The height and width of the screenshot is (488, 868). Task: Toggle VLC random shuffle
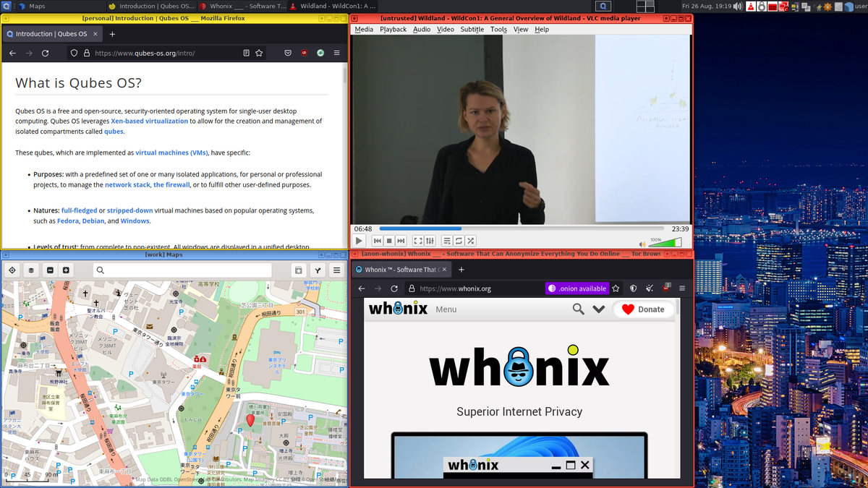point(470,241)
